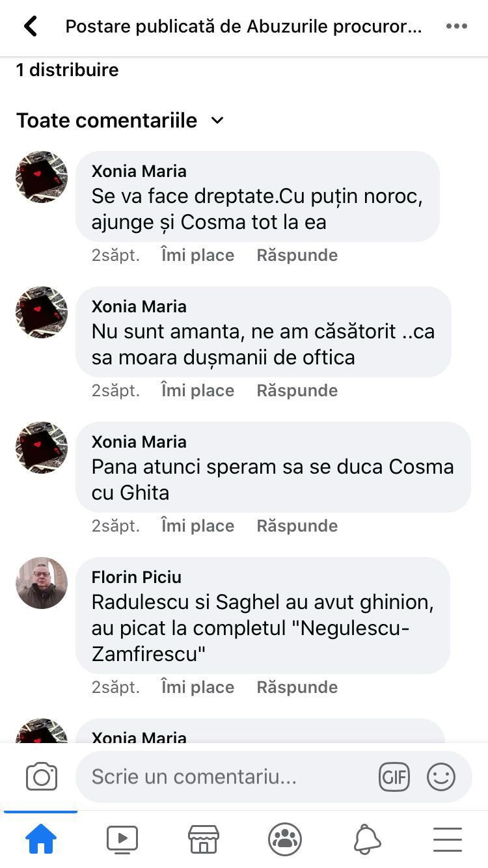Open the emoji smiley picker

click(441, 777)
